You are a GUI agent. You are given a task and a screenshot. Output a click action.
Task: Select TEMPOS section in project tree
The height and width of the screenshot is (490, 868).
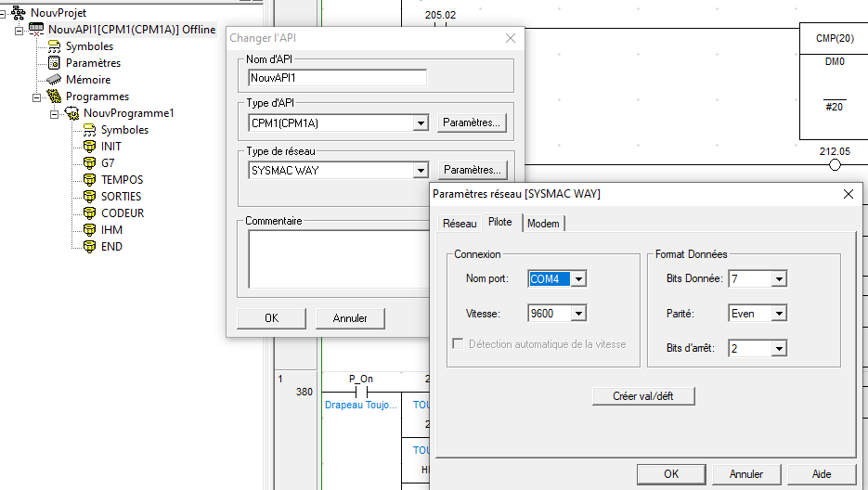[122, 180]
